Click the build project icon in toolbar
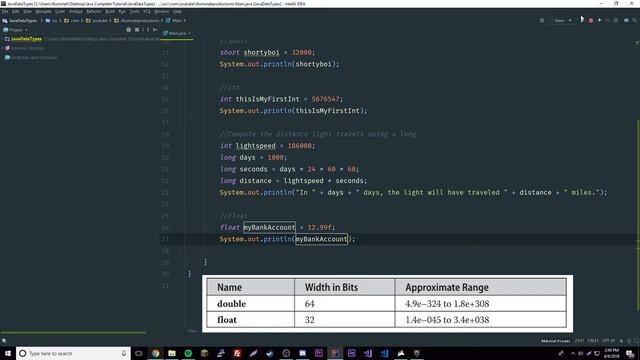 pyautogui.click(x=542, y=20)
